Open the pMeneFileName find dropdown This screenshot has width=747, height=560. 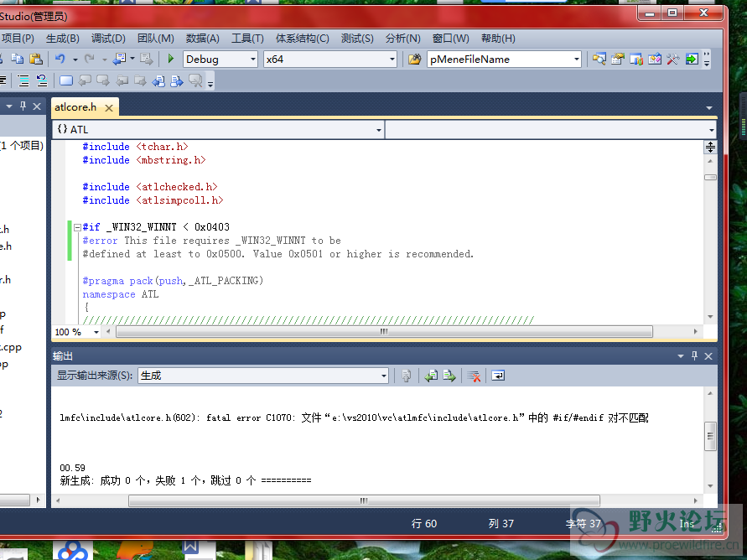577,59
